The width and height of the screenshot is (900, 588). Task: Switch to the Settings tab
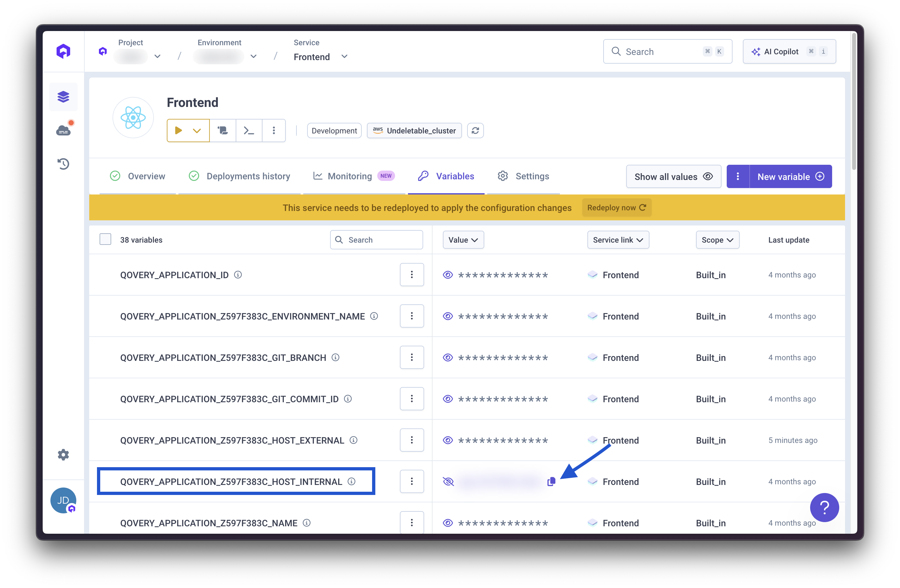[x=532, y=176]
